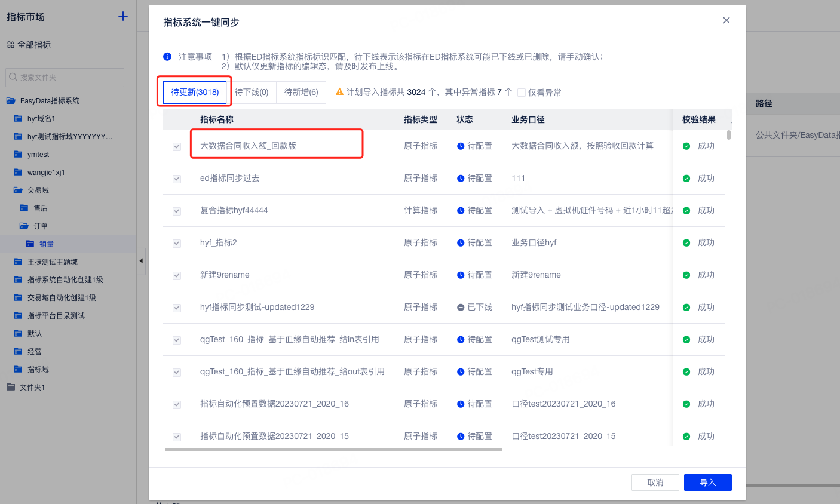Click the green success icon in the ed指标同步过去 row

tap(686, 178)
